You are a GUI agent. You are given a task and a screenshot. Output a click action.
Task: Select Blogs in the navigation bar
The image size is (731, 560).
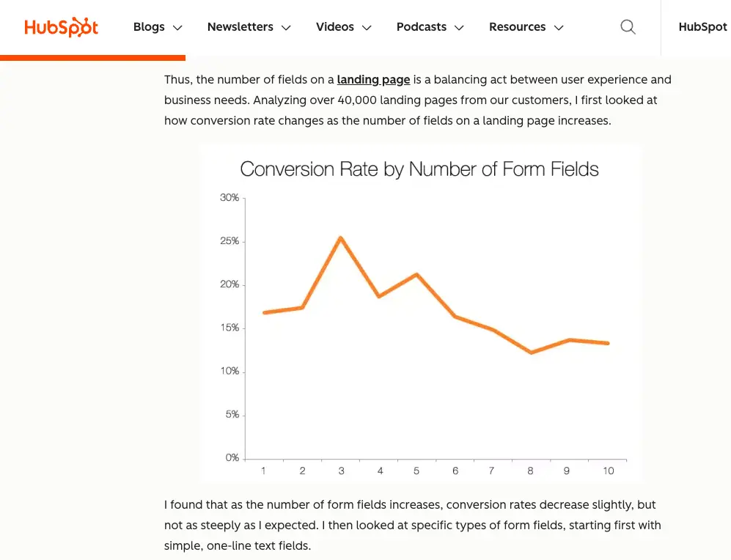point(149,27)
